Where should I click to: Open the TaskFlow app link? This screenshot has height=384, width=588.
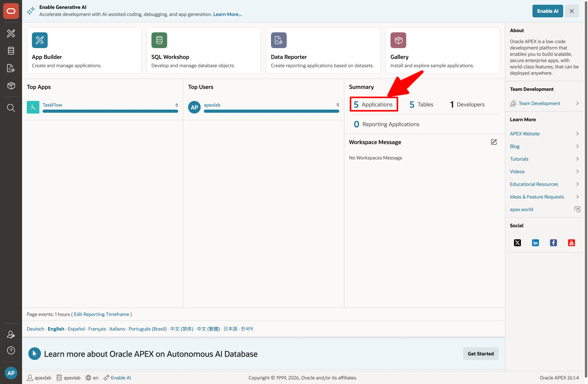point(52,105)
